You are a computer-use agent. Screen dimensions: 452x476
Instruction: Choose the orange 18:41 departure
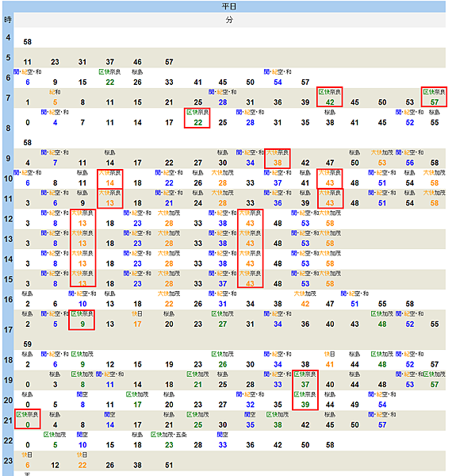click(330, 364)
